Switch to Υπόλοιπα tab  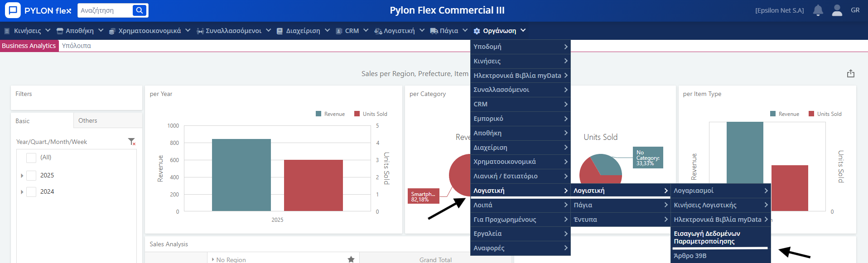point(76,46)
